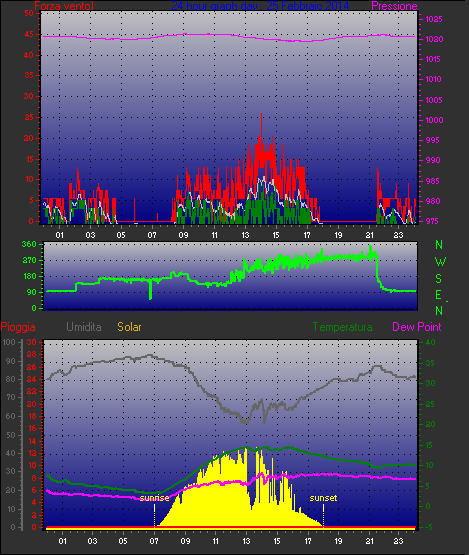
Task: Click the red 28 rain axis value
Action: (32, 355)
